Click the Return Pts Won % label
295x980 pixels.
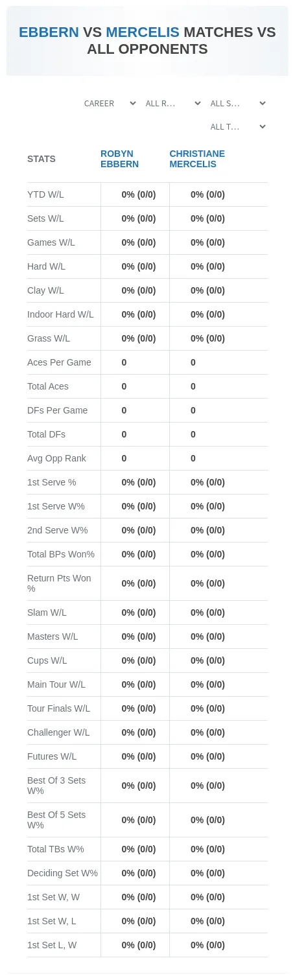(59, 583)
